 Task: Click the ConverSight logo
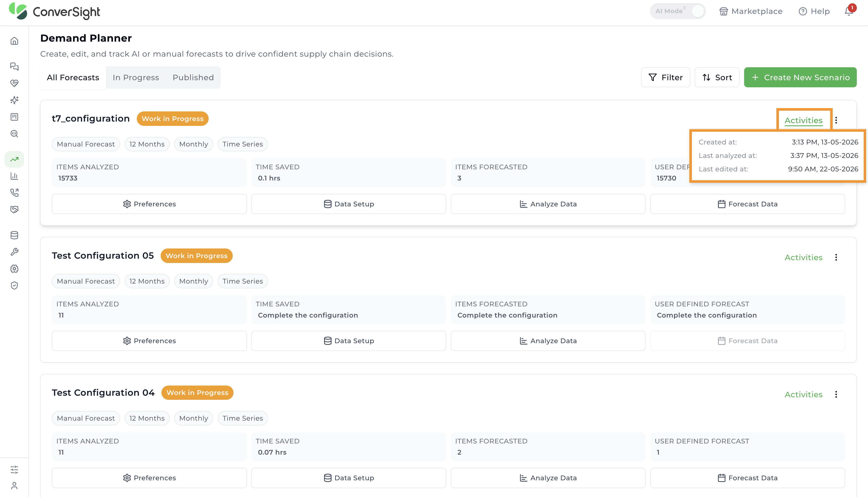[55, 11]
